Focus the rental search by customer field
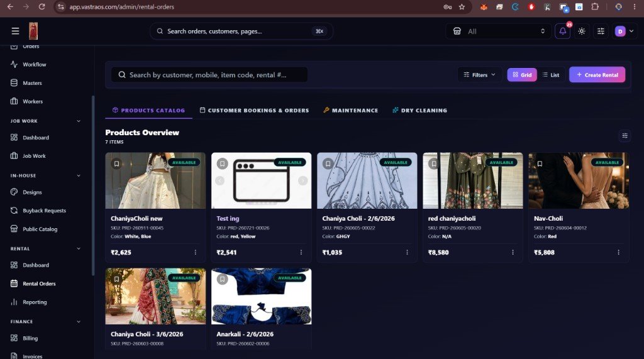The image size is (644, 359). [x=209, y=75]
